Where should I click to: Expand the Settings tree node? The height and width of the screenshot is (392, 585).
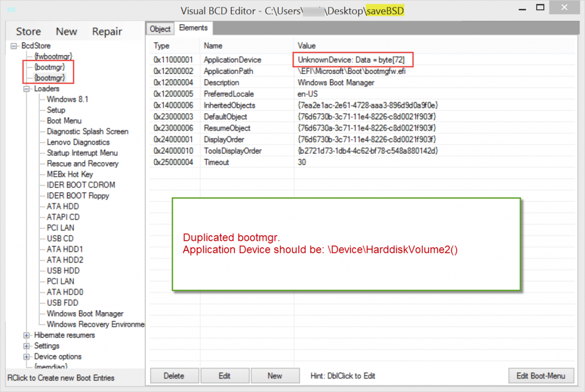coord(27,346)
